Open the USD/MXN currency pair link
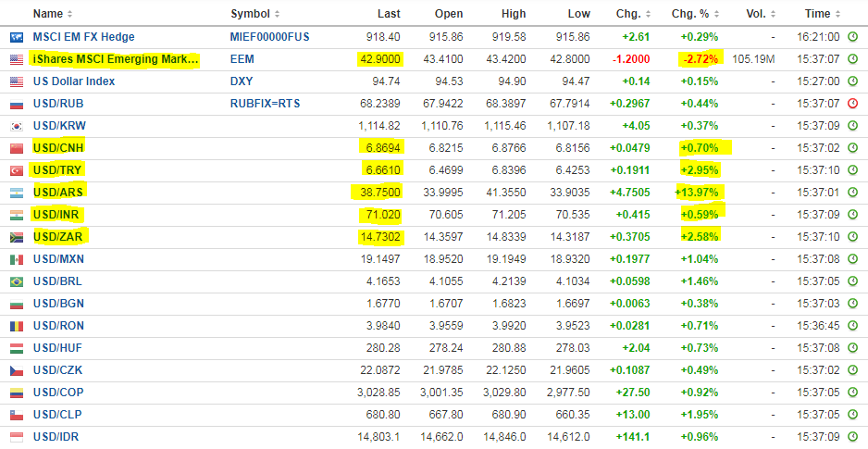868x449 pixels. pos(58,259)
